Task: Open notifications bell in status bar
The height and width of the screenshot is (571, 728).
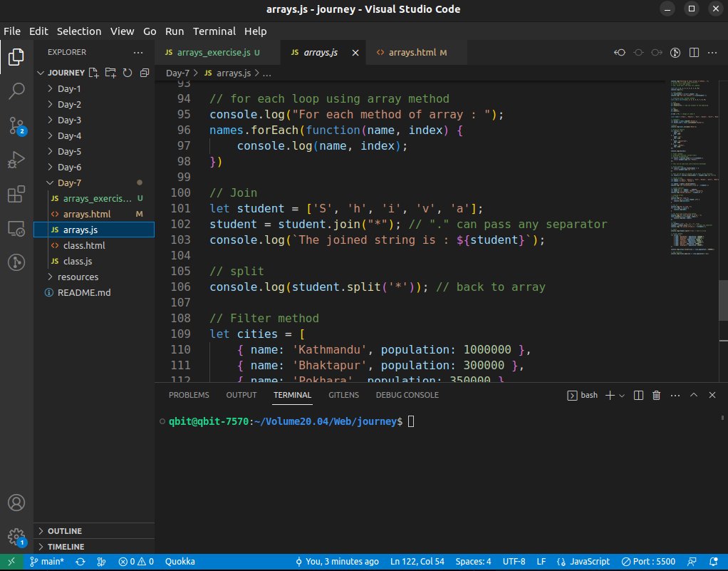Action: tap(713, 562)
